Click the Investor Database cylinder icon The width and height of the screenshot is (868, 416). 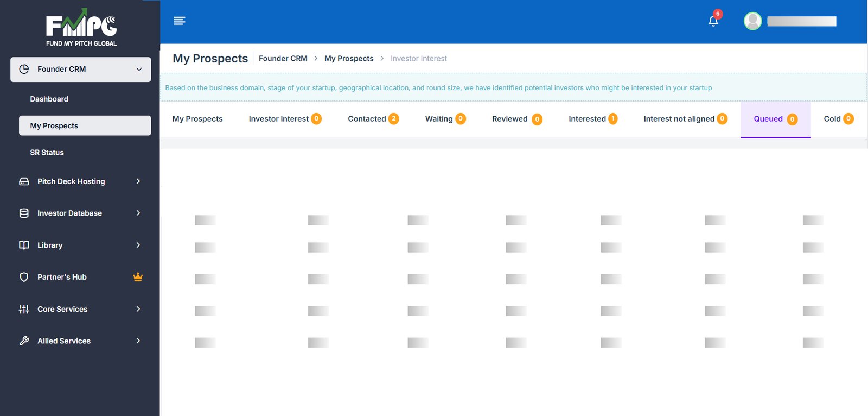(x=24, y=213)
